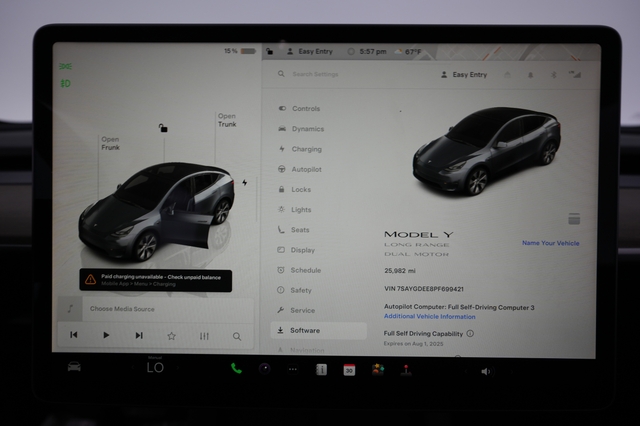Tap the lock icon in top status bar
The image size is (640, 426).
269,51
